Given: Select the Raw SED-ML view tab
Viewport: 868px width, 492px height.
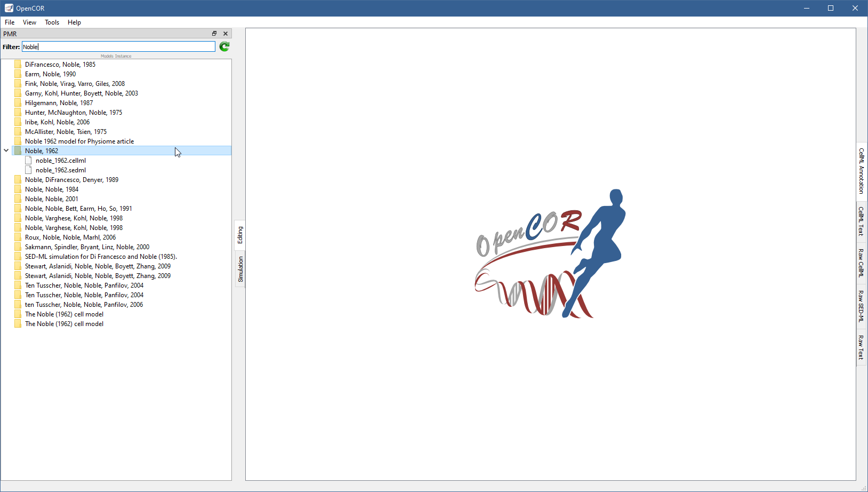Looking at the screenshot, I should pos(861,306).
